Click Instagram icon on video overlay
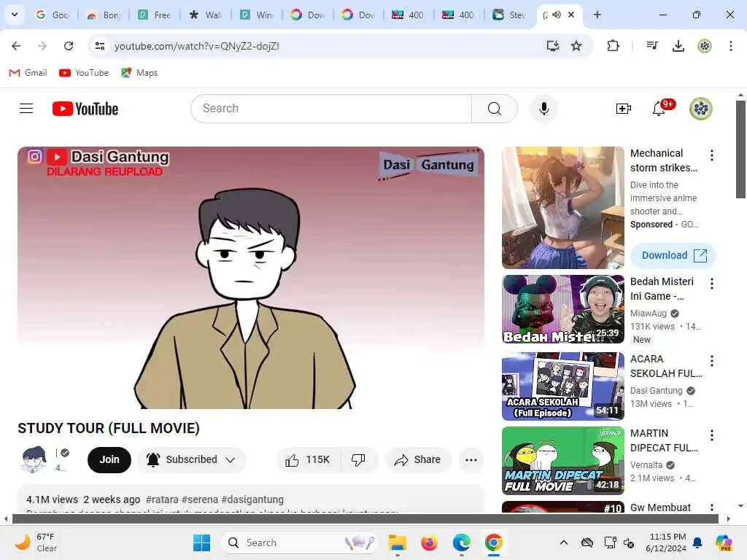 [x=35, y=156]
